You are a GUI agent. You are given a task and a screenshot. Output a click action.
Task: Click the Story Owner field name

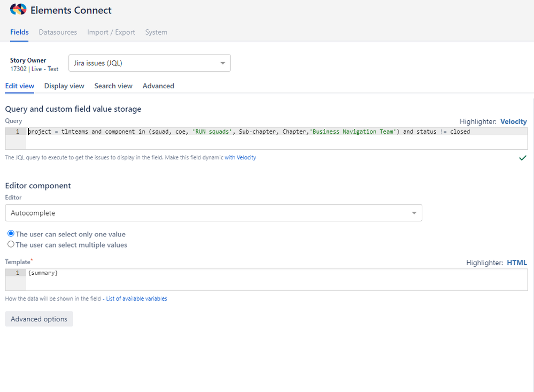coord(28,60)
